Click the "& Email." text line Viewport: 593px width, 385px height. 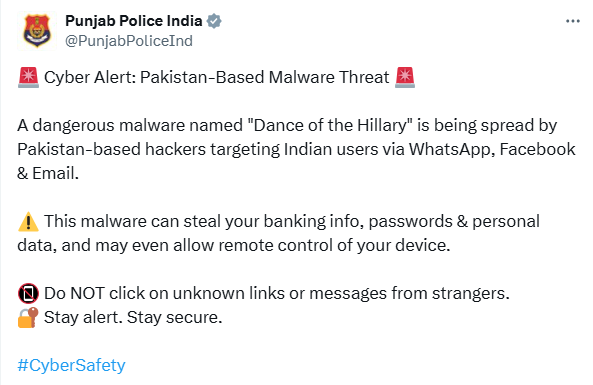point(48,173)
